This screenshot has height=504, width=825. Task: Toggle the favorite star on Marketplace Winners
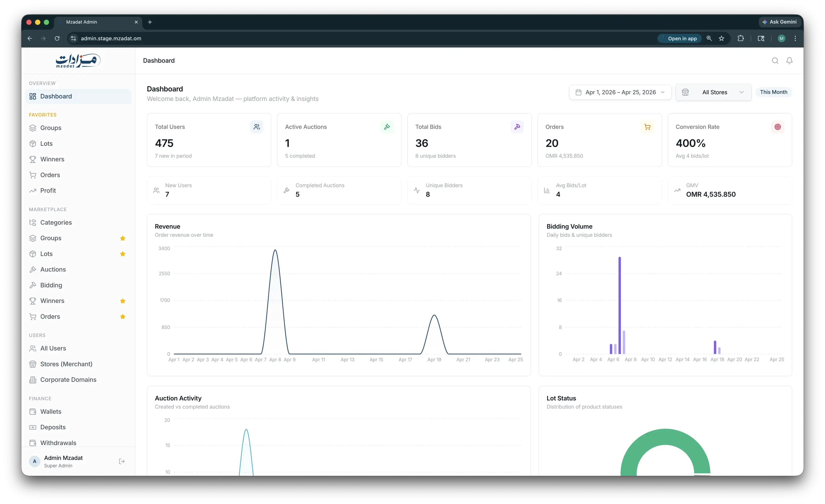[x=122, y=301]
